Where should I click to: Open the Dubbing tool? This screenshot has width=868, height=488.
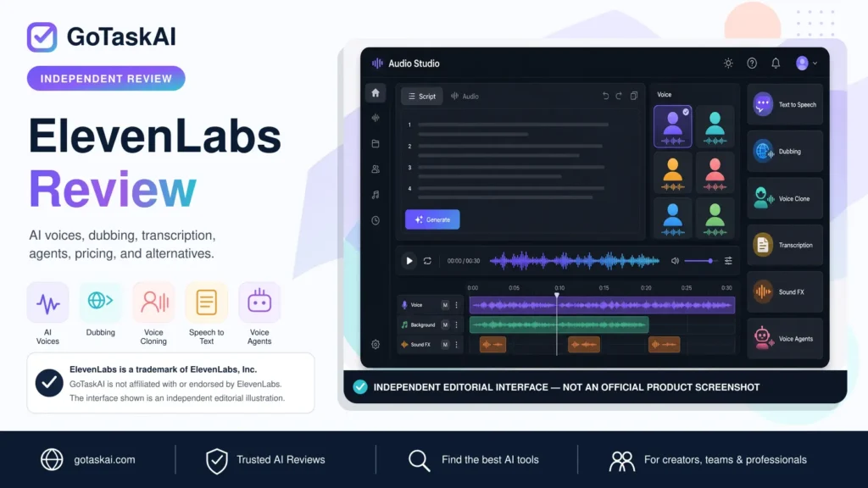point(785,151)
